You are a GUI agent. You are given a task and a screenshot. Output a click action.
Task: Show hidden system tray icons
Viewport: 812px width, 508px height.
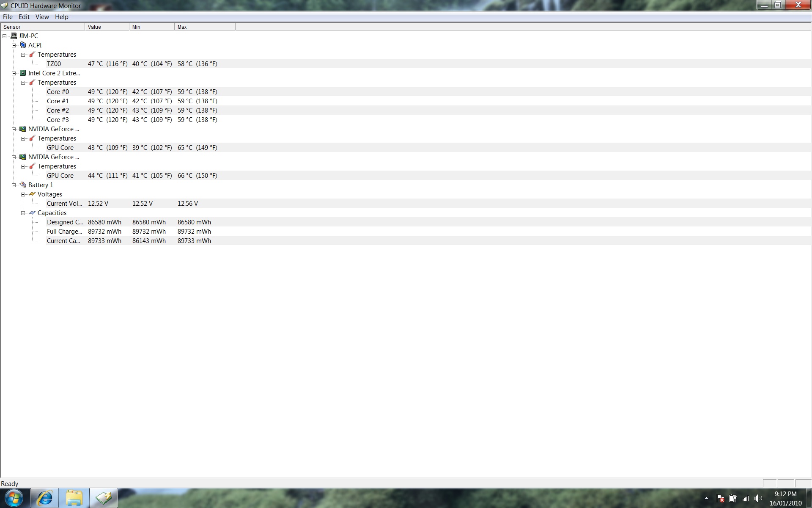pyautogui.click(x=706, y=499)
